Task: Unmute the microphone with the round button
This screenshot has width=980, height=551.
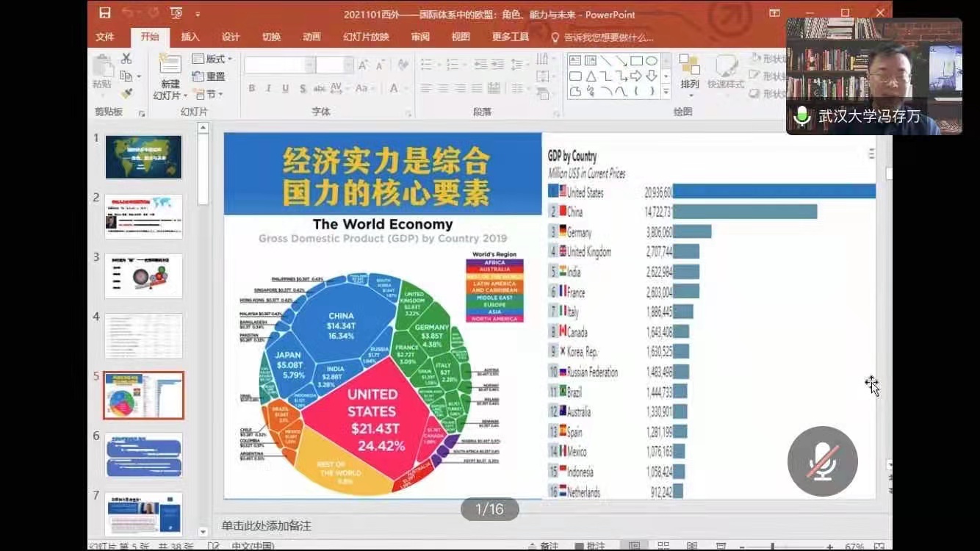Action: tap(822, 461)
